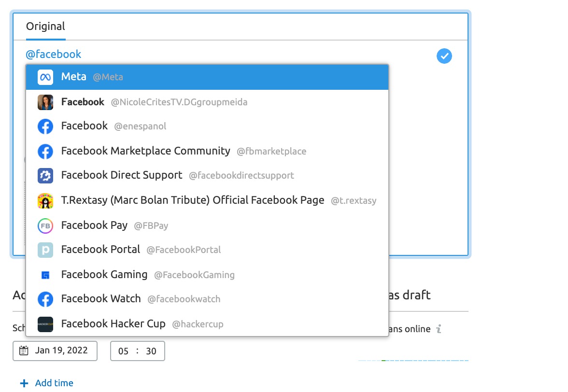Screen dimensions: 568x392
Task: Click the Facebook Watch logo icon
Action: click(45, 299)
